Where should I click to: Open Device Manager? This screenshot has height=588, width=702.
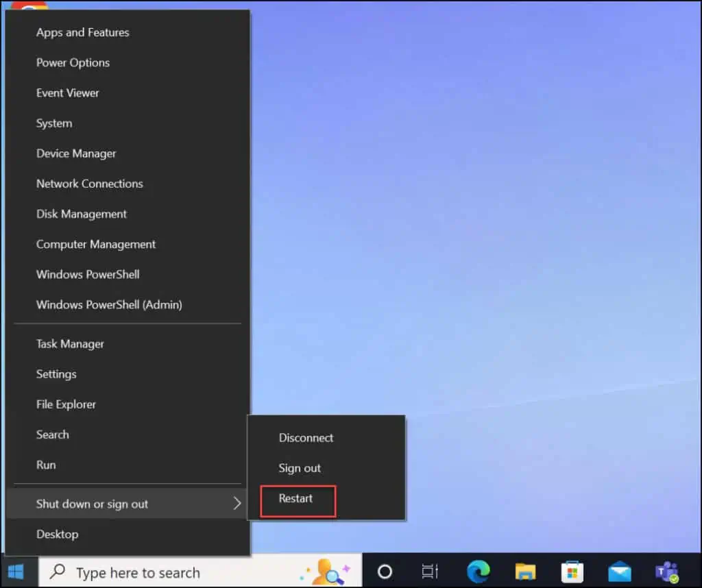point(127,154)
